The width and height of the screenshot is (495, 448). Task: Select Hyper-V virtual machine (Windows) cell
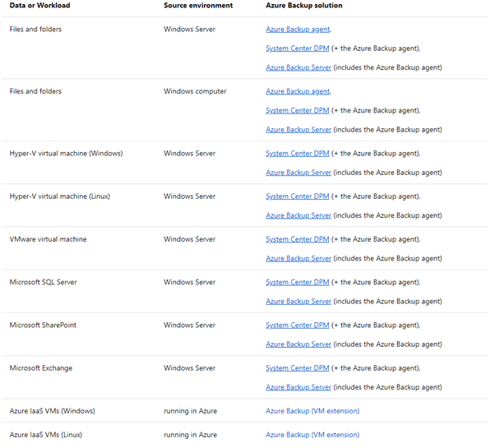[66, 154]
